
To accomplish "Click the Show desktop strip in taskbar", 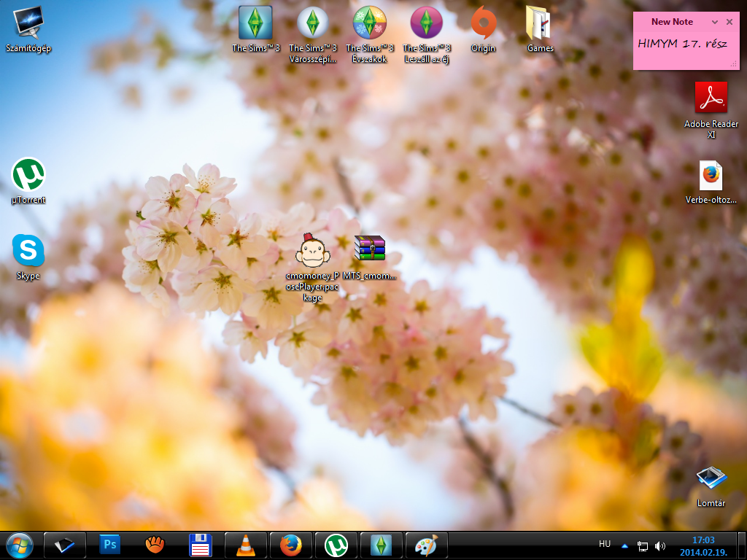I will 742,545.
